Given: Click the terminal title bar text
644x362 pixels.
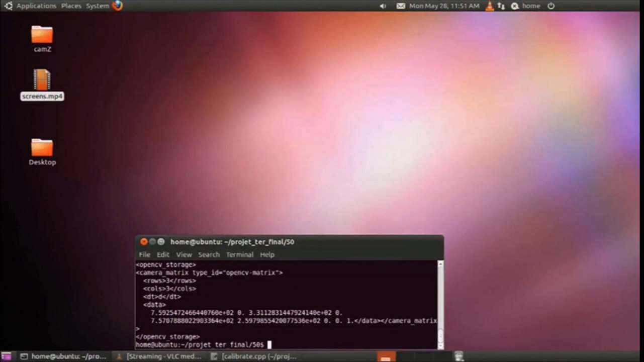Looking at the screenshot, I should click(x=232, y=242).
